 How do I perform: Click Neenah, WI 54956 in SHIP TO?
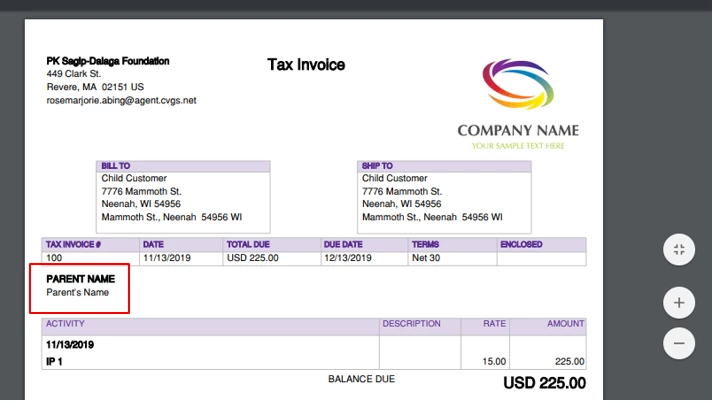[402, 204]
